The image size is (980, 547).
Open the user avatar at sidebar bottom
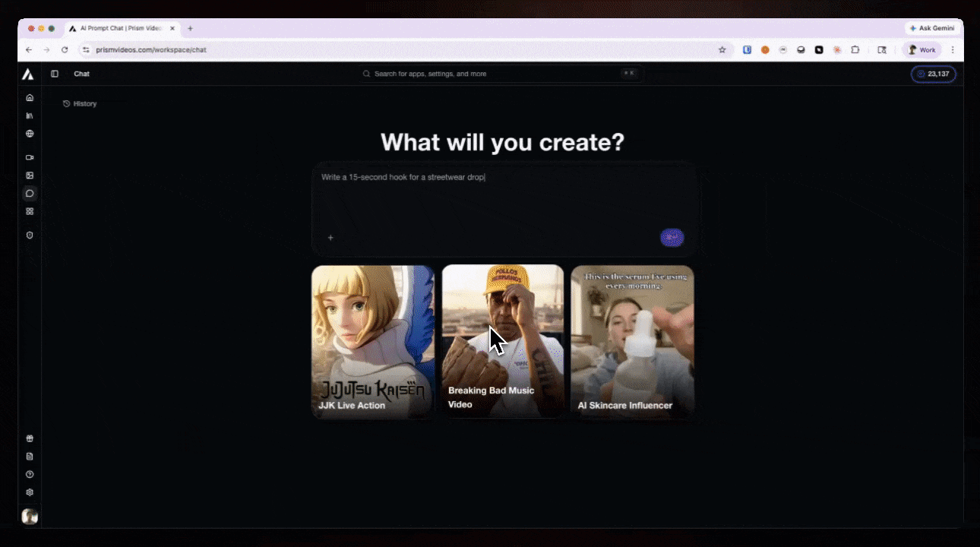[x=30, y=516]
